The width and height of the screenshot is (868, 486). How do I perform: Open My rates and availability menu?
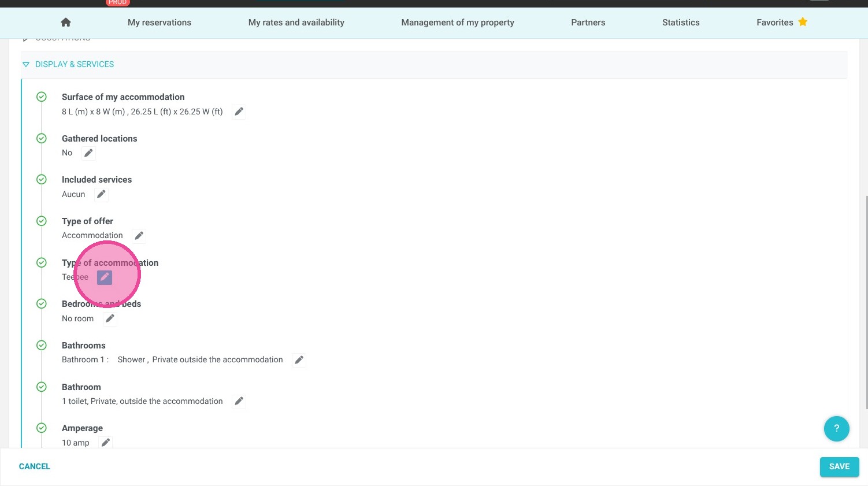coord(296,23)
